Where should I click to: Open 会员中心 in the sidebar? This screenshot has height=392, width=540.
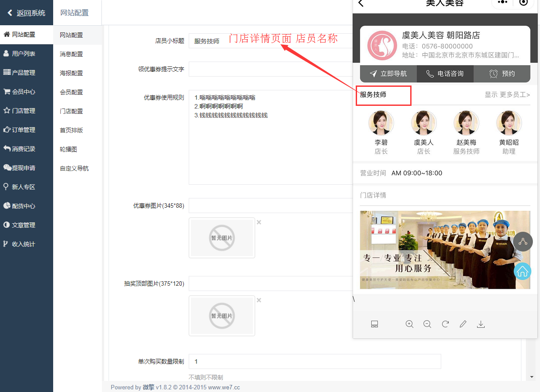[x=27, y=92]
